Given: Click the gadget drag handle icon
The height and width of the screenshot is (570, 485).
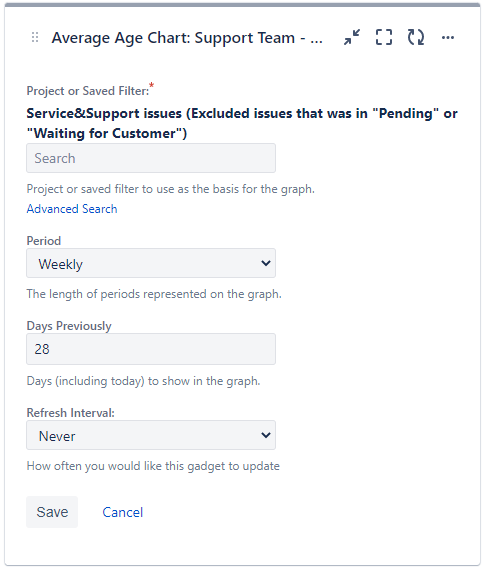Looking at the screenshot, I should pyautogui.click(x=35, y=37).
